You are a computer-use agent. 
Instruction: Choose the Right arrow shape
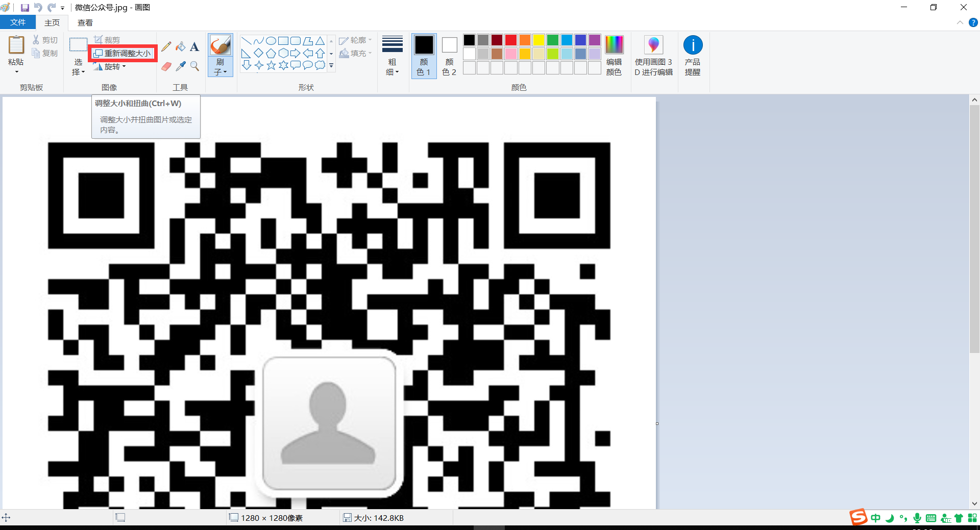[296, 53]
